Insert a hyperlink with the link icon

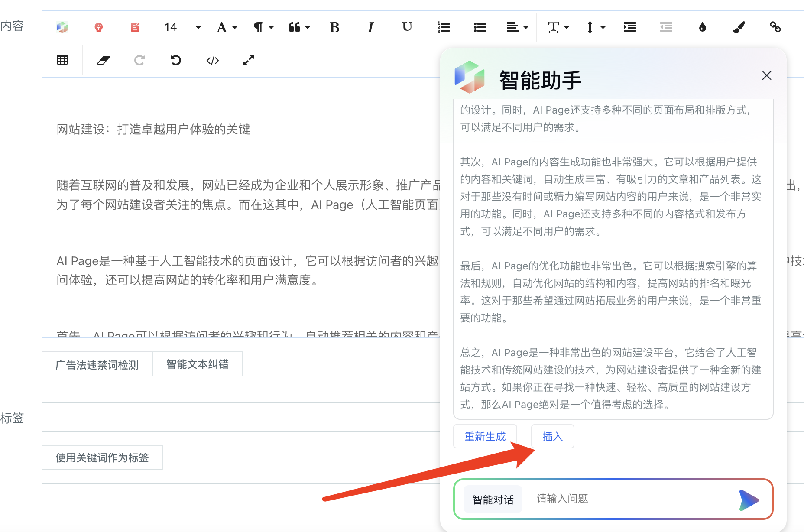tap(775, 27)
